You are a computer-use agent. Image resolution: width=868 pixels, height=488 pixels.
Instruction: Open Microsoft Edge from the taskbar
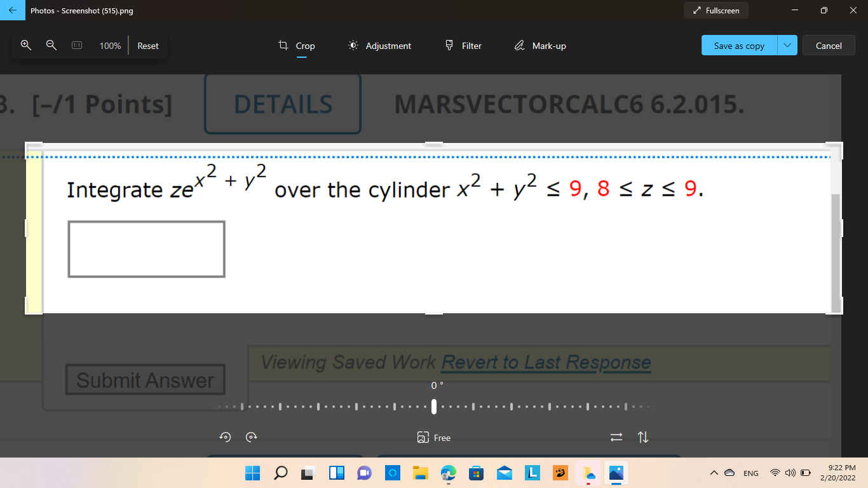(449, 473)
